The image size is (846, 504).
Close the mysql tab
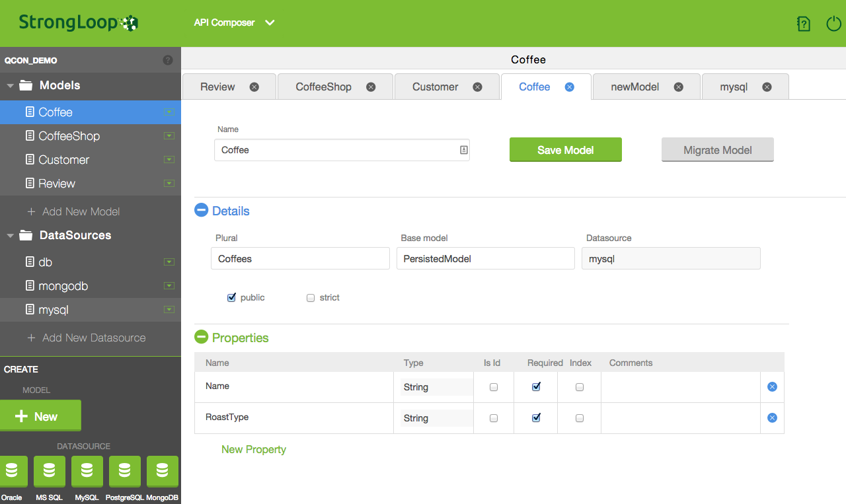767,87
